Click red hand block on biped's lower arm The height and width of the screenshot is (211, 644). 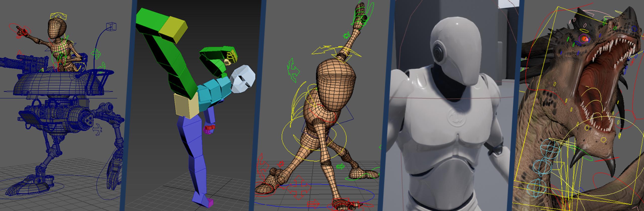pos(209,128)
